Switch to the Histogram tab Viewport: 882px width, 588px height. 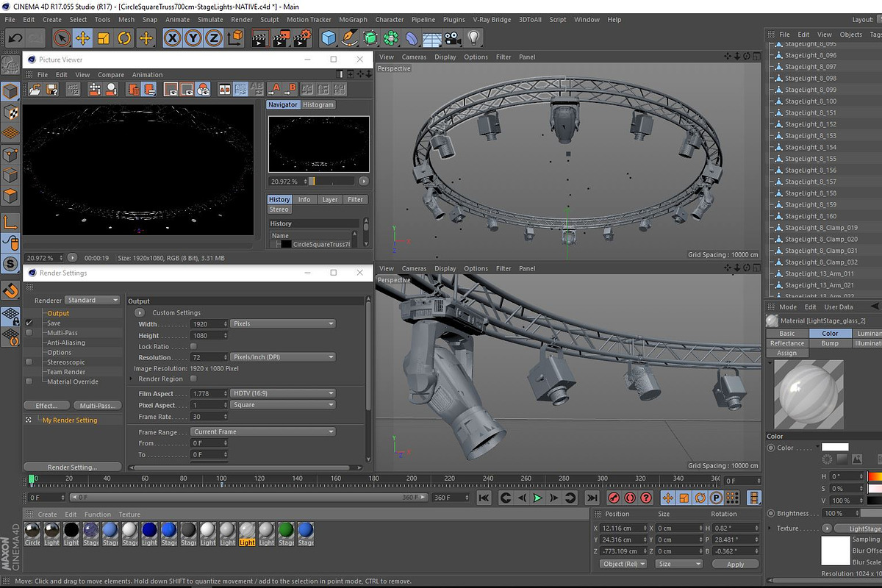(x=318, y=104)
